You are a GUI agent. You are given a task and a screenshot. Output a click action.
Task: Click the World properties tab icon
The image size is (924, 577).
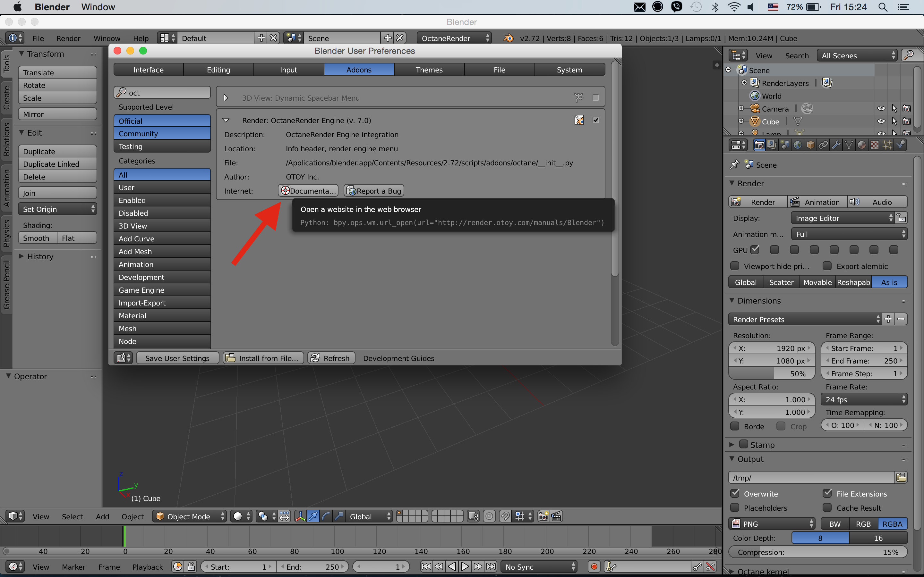point(797,145)
